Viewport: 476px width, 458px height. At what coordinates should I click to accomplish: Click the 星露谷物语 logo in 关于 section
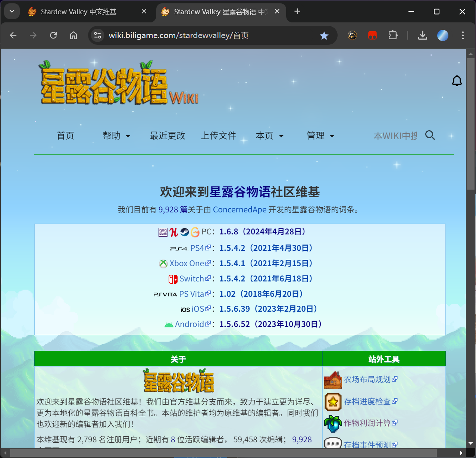pos(179,381)
